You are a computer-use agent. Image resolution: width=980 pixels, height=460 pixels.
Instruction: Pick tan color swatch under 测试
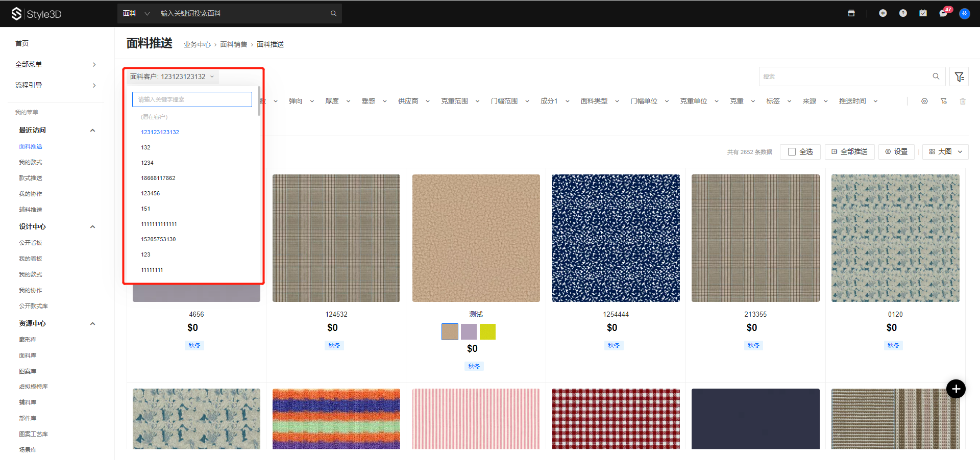pos(450,331)
